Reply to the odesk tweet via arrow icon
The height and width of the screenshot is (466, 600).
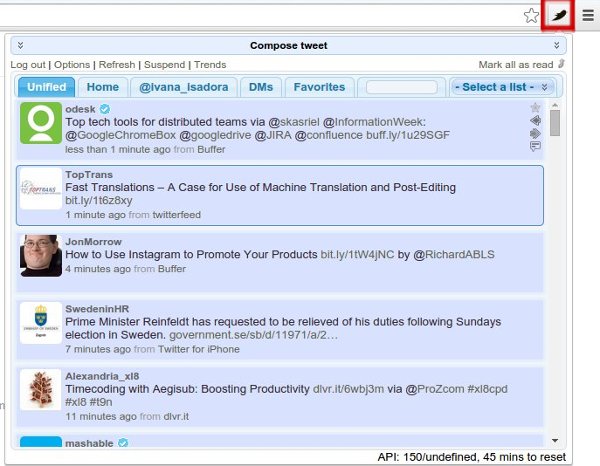coord(536,120)
